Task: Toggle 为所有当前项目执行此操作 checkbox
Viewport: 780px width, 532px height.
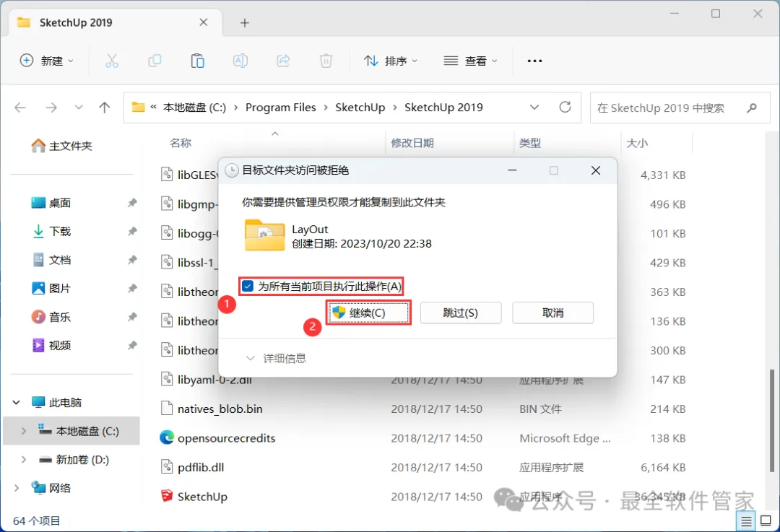Action: 248,287
